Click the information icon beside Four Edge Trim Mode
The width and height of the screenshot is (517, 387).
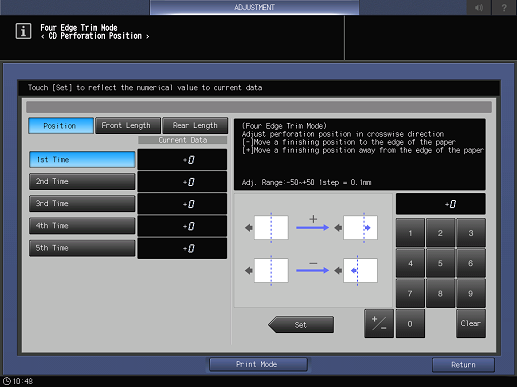coord(23,31)
